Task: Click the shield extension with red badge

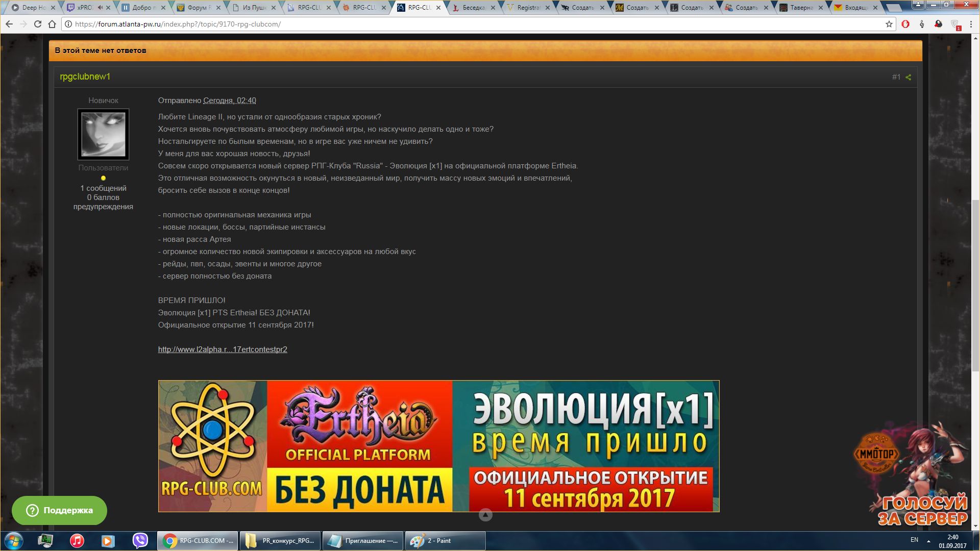Action: [x=955, y=24]
